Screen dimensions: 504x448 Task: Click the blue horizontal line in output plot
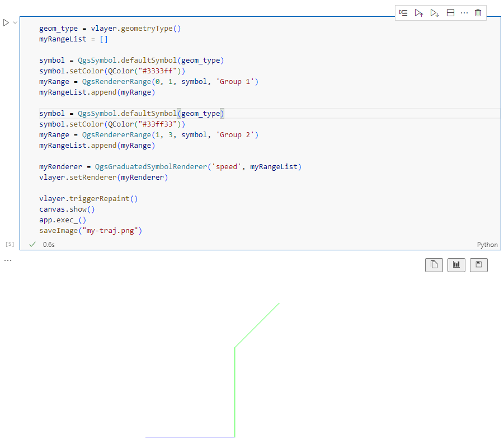(190, 437)
